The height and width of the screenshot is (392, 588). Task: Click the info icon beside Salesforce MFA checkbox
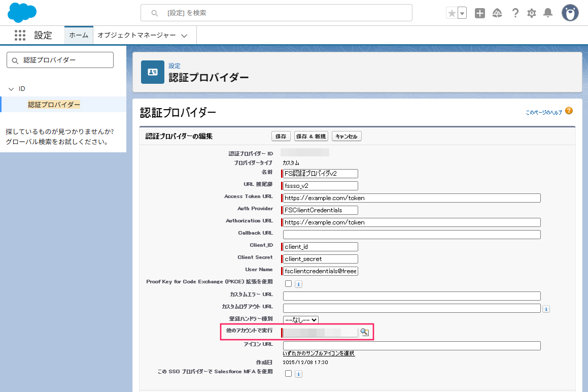pos(298,374)
